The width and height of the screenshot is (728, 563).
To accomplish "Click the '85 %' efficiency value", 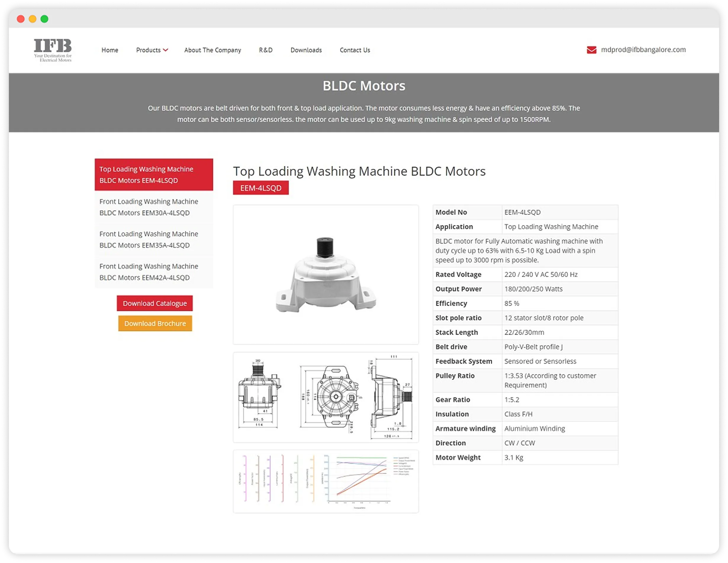I will coord(512,303).
